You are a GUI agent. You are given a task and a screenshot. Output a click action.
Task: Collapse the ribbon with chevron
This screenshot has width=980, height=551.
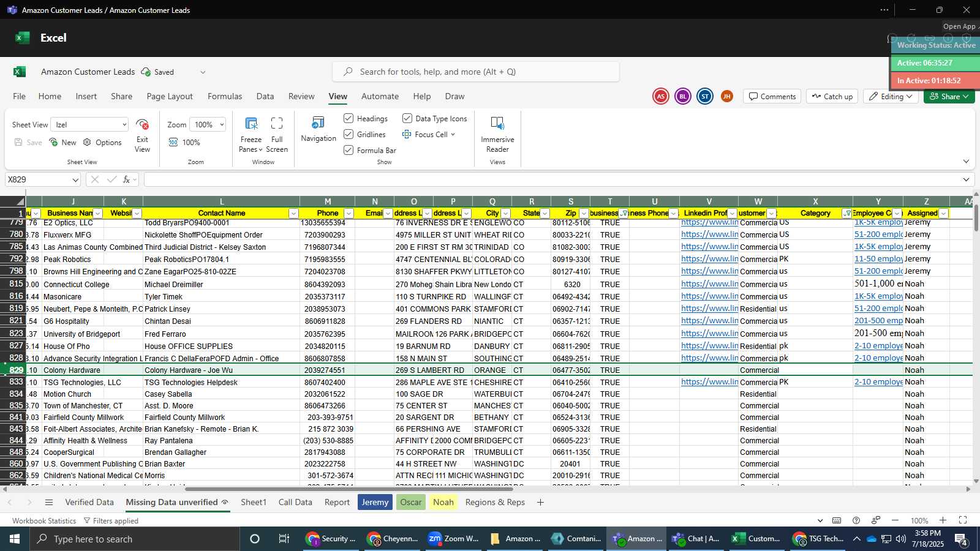[966, 162]
